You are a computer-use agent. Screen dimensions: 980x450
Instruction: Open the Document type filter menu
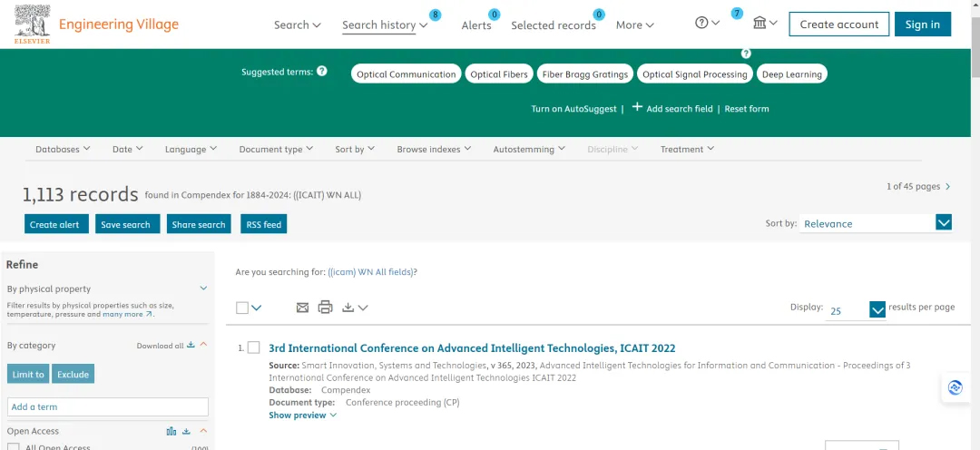pyautogui.click(x=276, y=150)
